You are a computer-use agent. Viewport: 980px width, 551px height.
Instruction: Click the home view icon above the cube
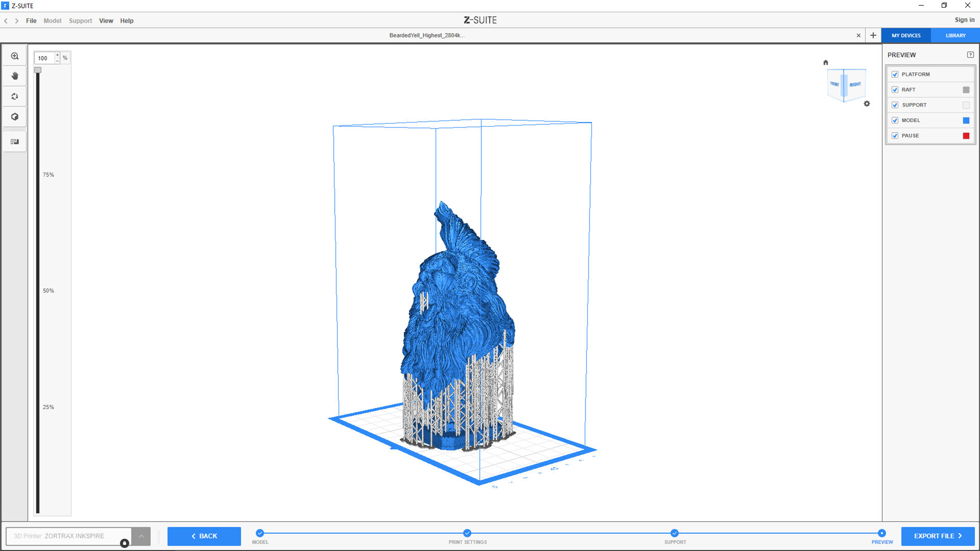pos(825,62)
